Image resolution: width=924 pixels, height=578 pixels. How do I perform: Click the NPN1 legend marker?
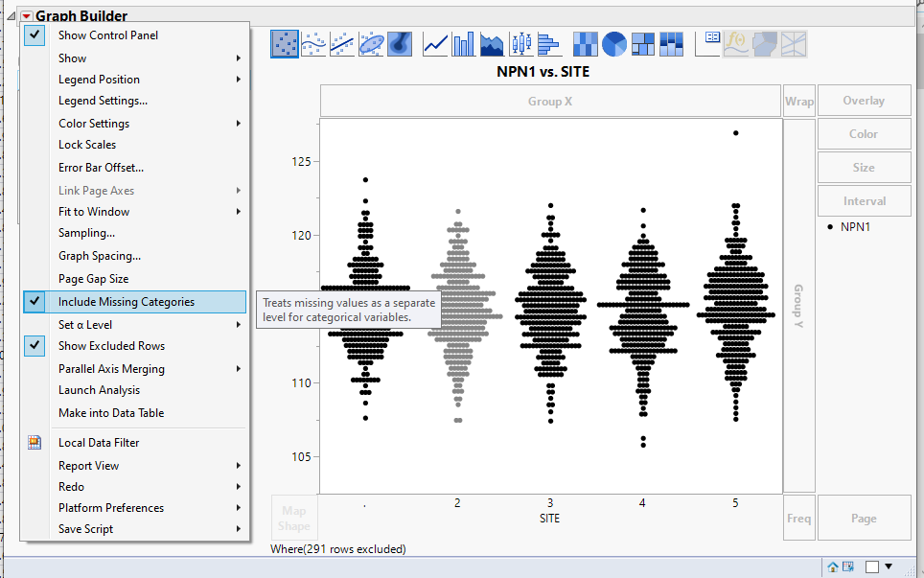pos(830,227)
